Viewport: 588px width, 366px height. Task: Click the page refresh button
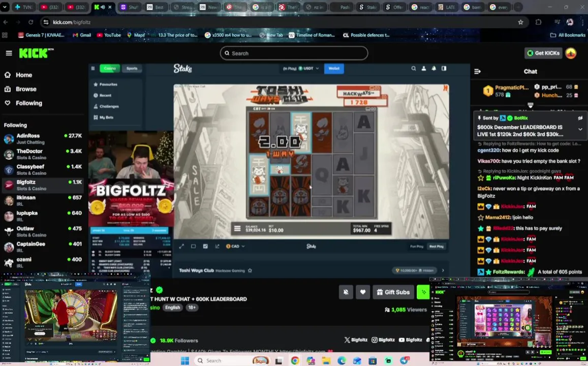coord(31,22)
